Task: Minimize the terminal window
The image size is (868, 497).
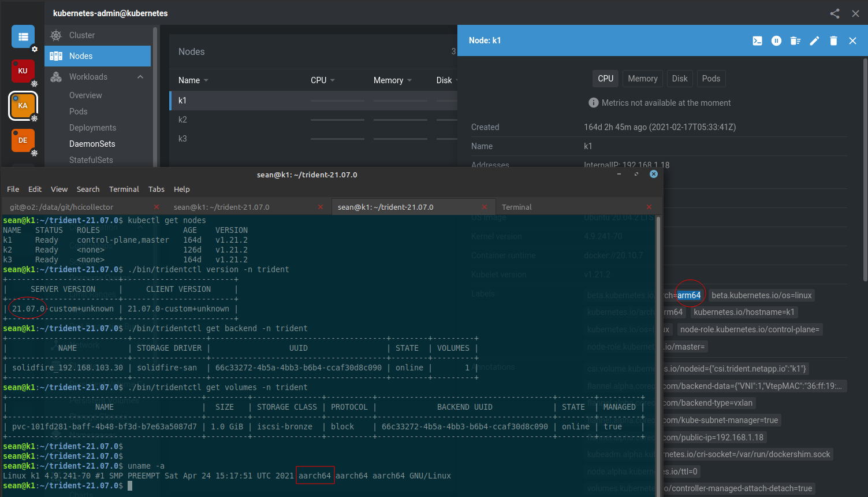Action: [619, 174]
